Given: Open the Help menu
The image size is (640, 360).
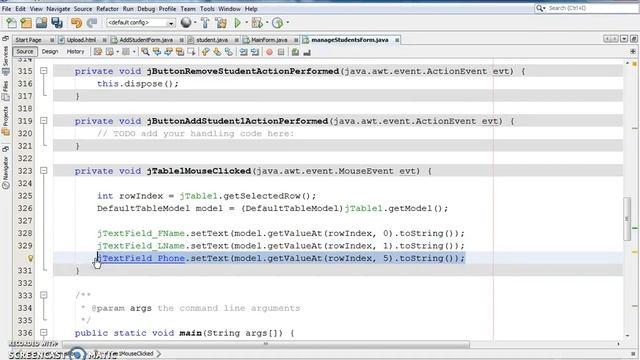Looking at the screenshot, I should (x=251, y=9).
